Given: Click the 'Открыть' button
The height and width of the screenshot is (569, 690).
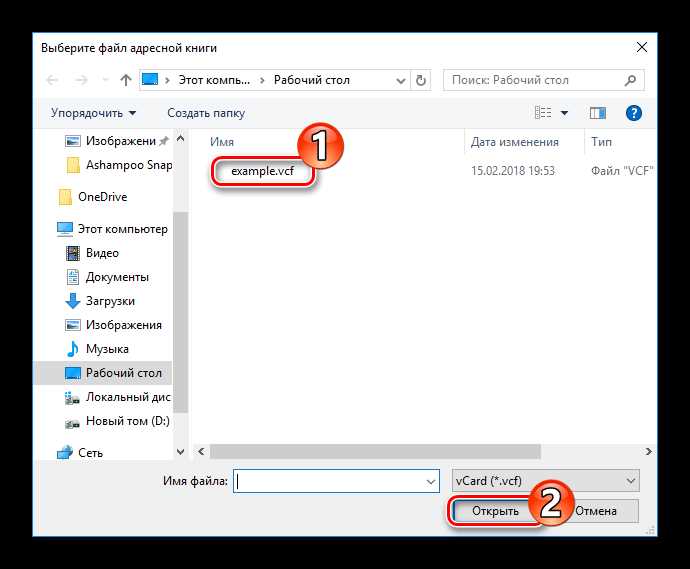Looking at the screenshot, I should [495, 511].
